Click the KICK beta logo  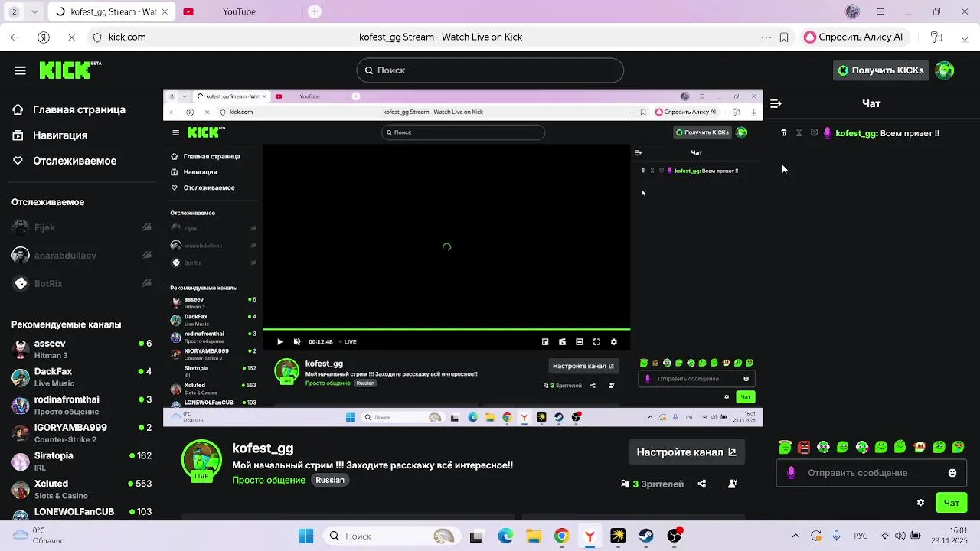(x=70, y=70)
